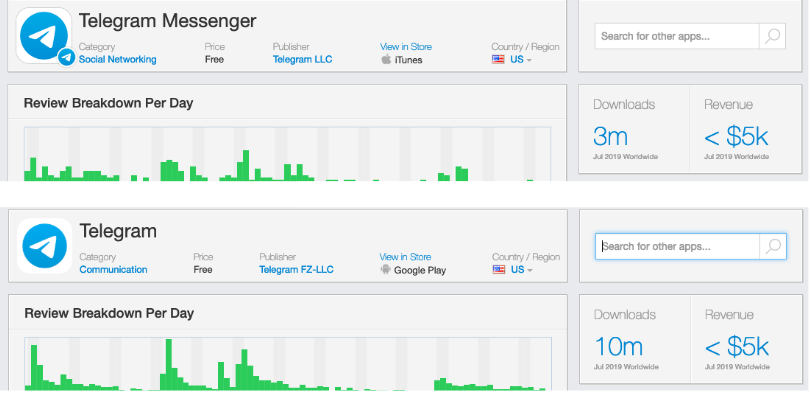
Task: Open the Telegram LLC publisher page
Action: (x=302, y=59)
